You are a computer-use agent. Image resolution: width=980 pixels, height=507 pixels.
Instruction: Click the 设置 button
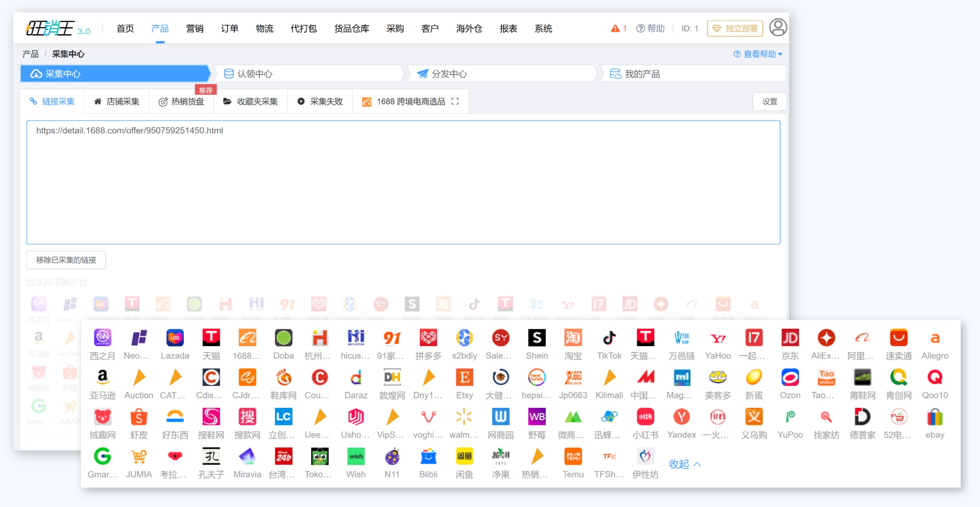pyautogui.click(x=769, y=101)
